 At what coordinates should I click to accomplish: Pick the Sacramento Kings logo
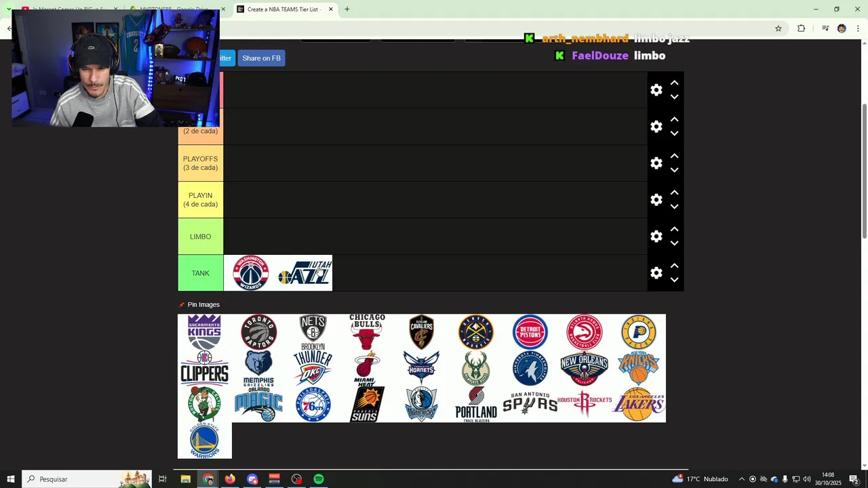pos(205,332)
